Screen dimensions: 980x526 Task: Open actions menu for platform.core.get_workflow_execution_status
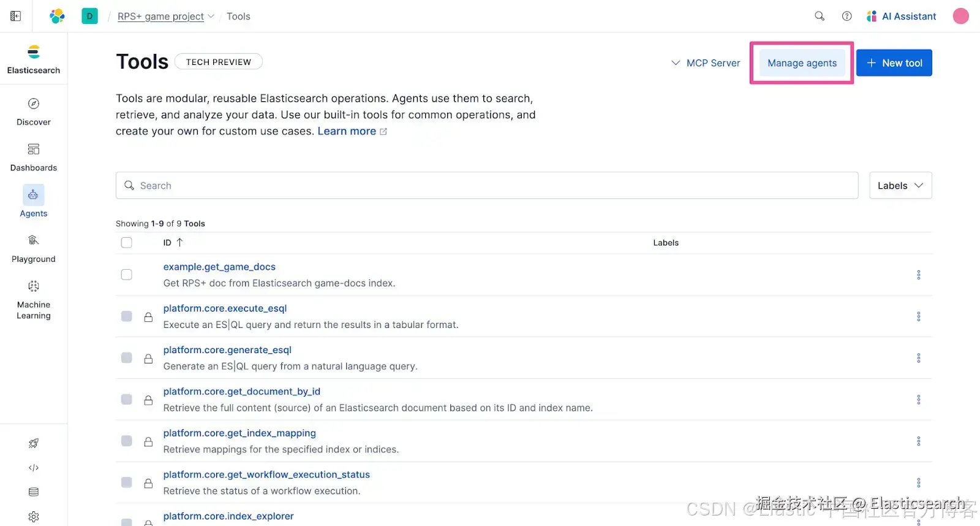click(x=919, y=483)
